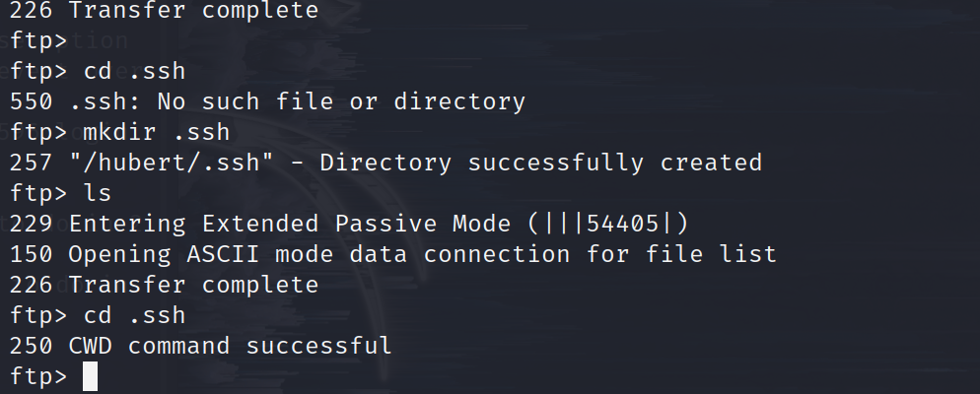Viewport: 980px width, 394px height.
Task: Click the "/hubert/.ssh" quoted path
Action: click(x=172, y=163)
